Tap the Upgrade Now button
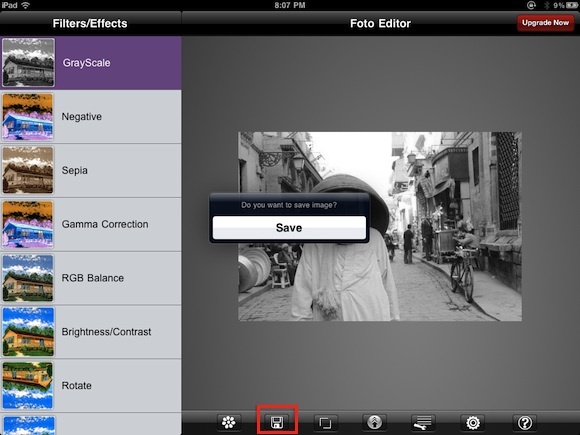This screenshot has width=580, height=435. (545, 23)
